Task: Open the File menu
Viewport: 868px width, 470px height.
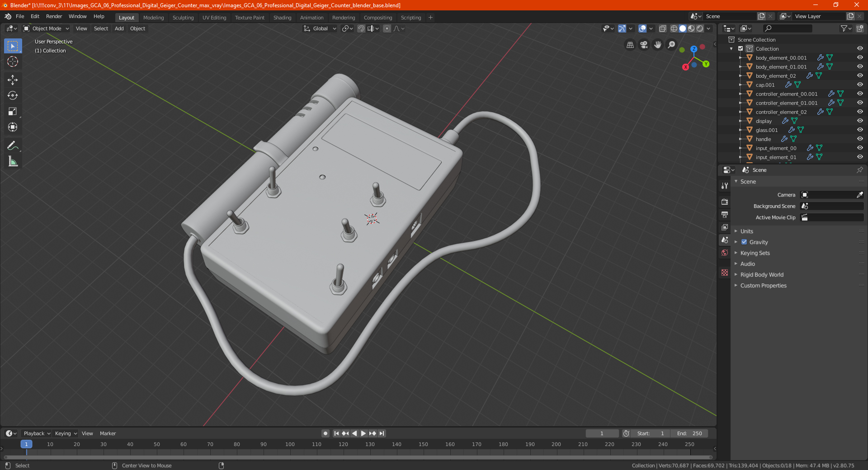Action: pyautogui.click(x=20, y=16)
